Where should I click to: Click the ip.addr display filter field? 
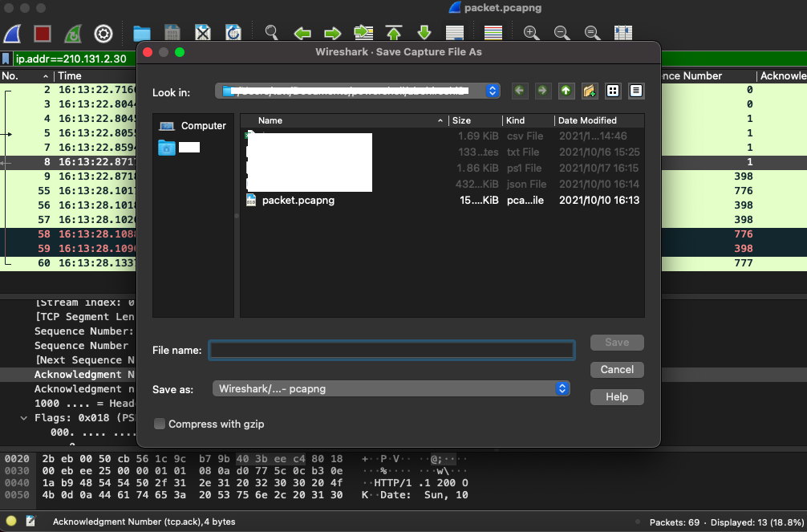(x=75, y=59)
